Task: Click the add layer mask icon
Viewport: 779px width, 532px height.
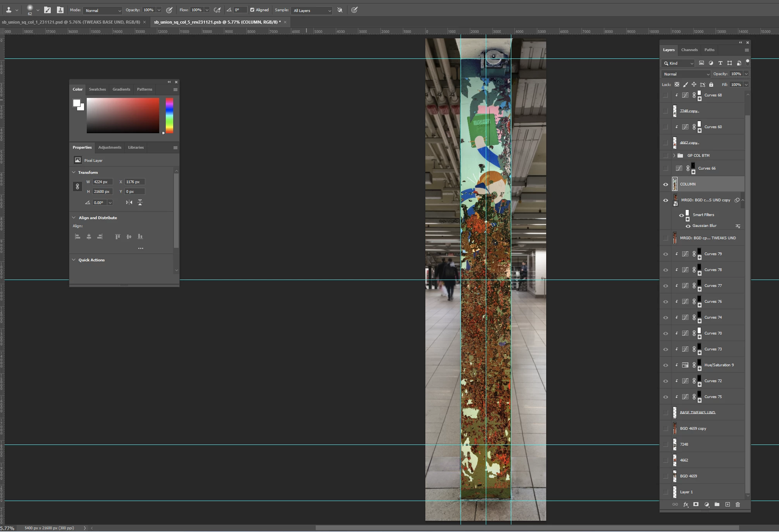Action: 696,504
